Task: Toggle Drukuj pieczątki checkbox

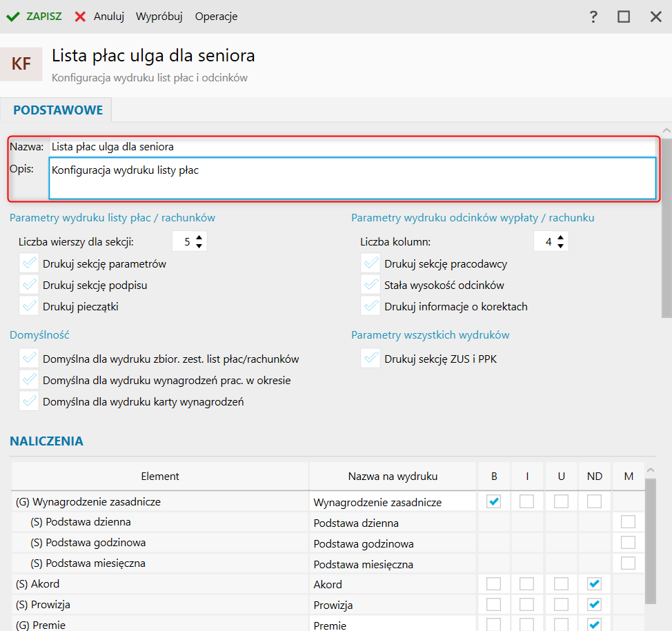Action: (29, 306)
